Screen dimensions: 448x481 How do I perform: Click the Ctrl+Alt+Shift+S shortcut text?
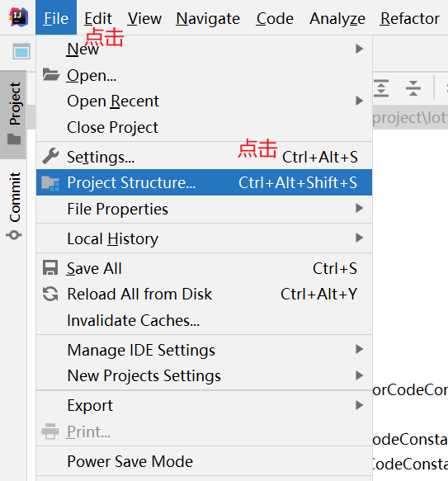[298, 182]
